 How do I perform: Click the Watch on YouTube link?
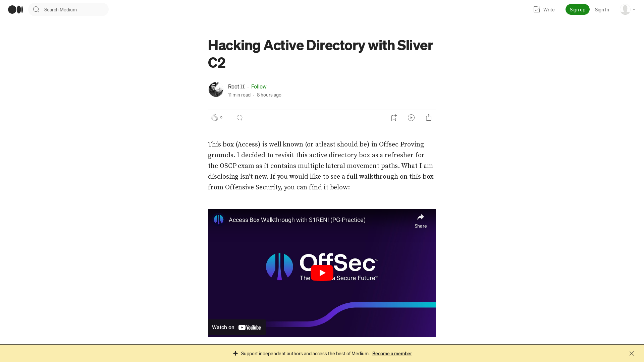[236, 327]
